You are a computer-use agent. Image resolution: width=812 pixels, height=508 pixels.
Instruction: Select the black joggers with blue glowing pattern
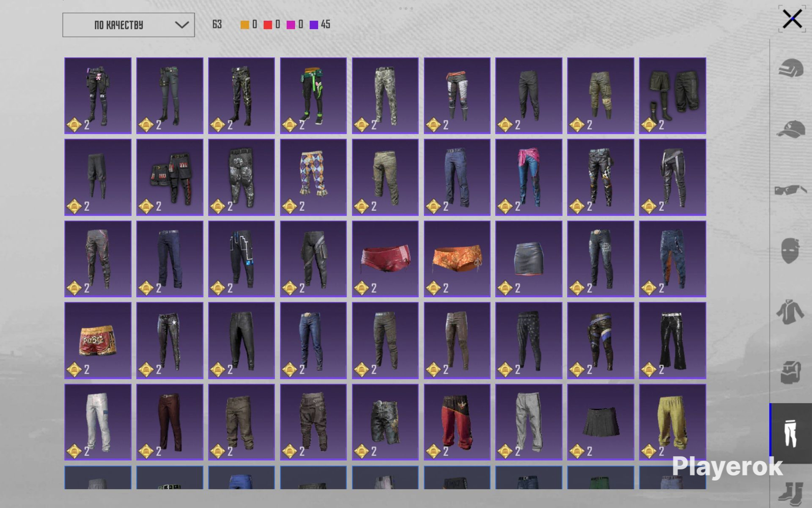pyautogui.click(x=242, y=259)
